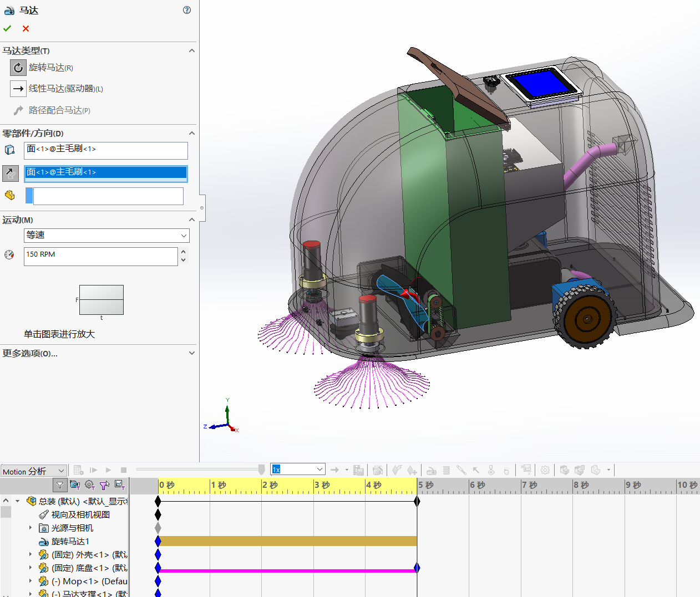This screenshot has width=700, height=597.
Task: Click the 150 RPM speed input field
Action: click(100, 256)
